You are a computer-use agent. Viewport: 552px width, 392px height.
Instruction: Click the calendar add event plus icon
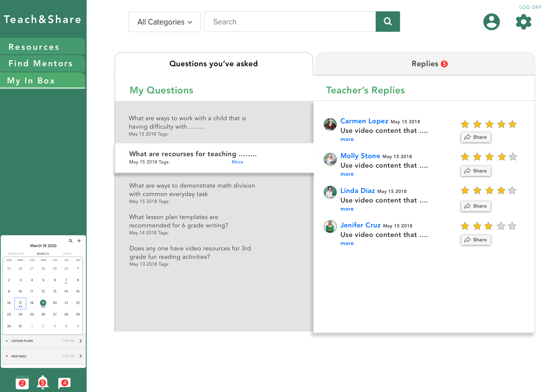(79, 241)
